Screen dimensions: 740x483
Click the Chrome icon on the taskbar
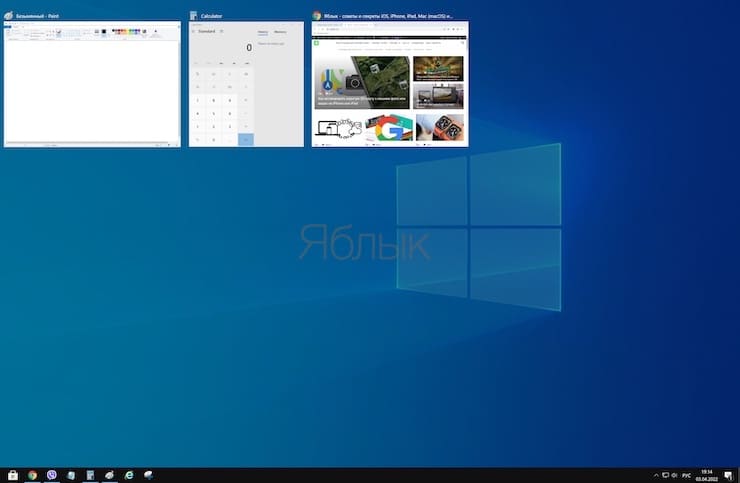click(32, 475)
